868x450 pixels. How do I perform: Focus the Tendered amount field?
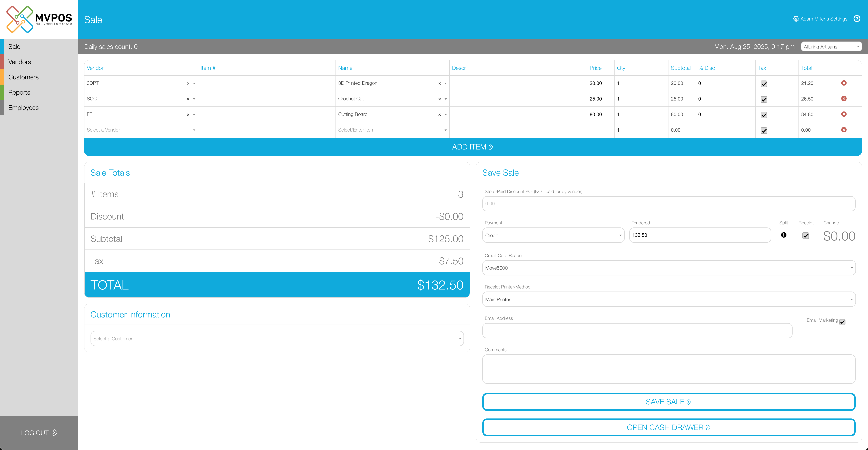[x=700, y=235]
